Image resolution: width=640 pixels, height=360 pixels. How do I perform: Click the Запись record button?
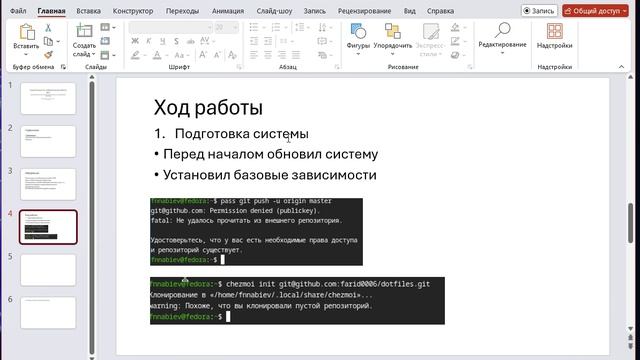coord(539,11)
